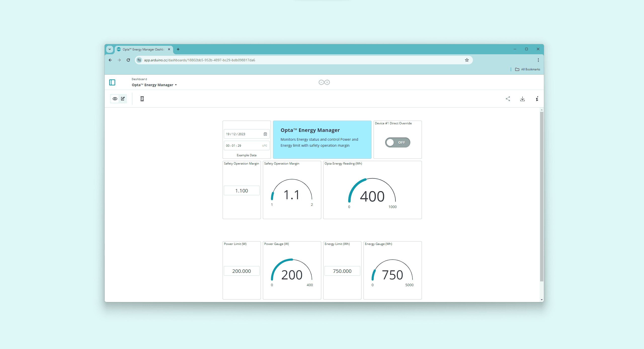Open the calendar date picker icon
Image resolution: width=644 pixels, height=349 pixels.
[x=265, y=134]
